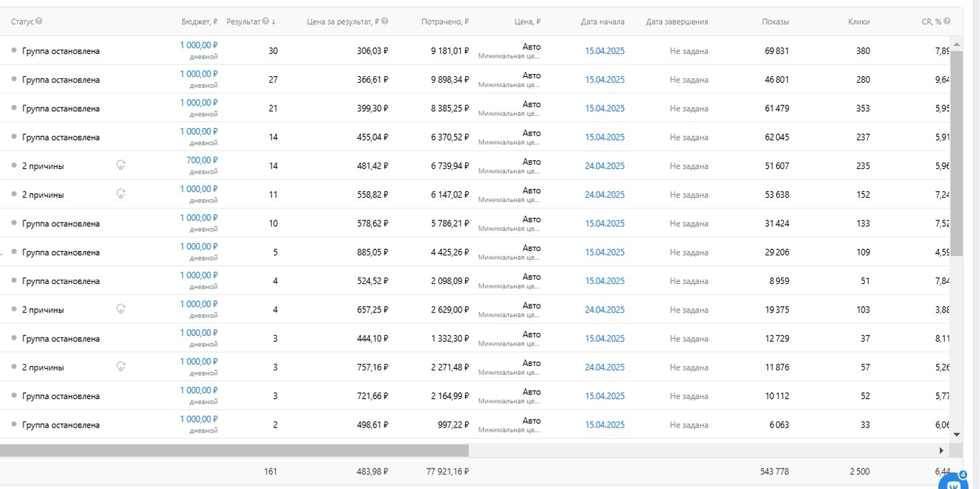980x489 pixels.
Task: Click lightbulb icon in row with 558,82 ₽ price
Action: pyautogui.click(x=121, y=194)
